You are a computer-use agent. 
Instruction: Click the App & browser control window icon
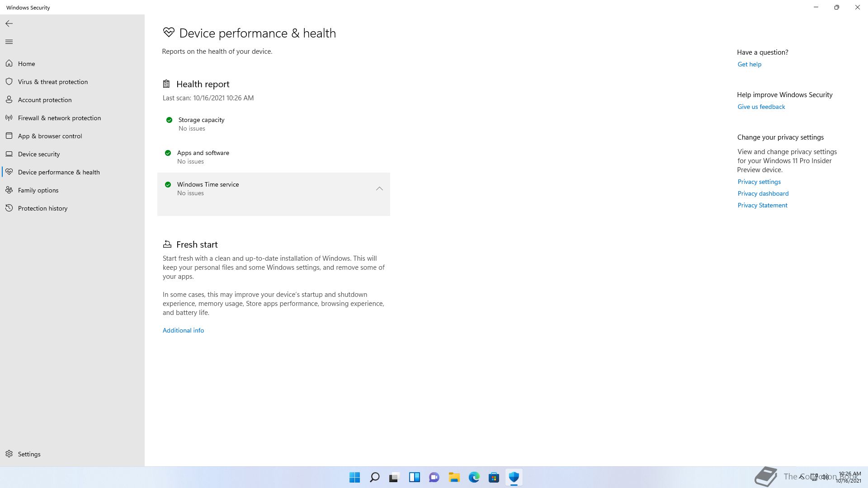tap(9, 136)
